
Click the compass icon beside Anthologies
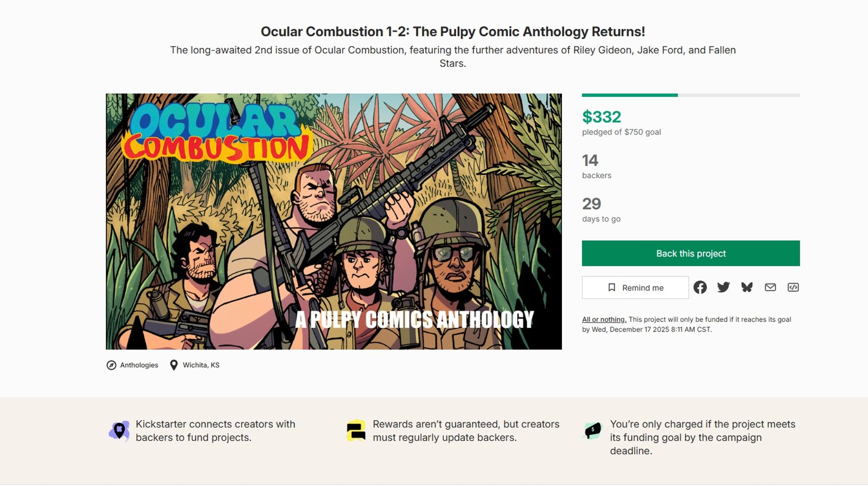(111, 365)
